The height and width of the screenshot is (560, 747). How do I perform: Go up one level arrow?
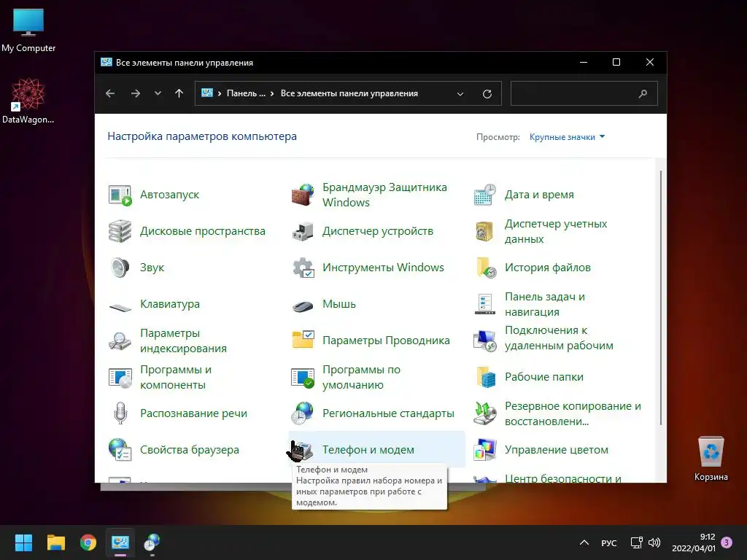point(179,93)
